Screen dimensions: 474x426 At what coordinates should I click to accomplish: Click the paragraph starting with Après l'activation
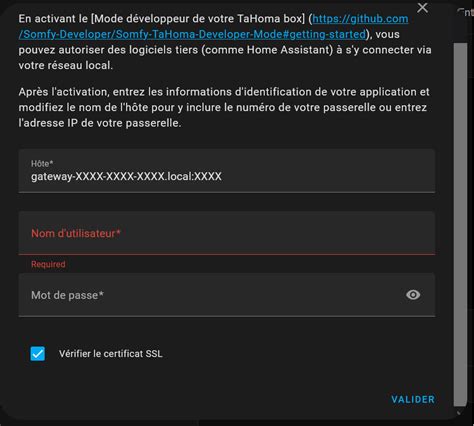pos(224,107)
